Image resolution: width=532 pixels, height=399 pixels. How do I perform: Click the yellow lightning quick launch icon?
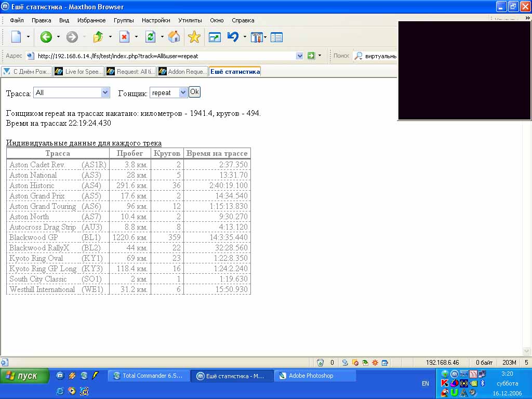point(95,375)
